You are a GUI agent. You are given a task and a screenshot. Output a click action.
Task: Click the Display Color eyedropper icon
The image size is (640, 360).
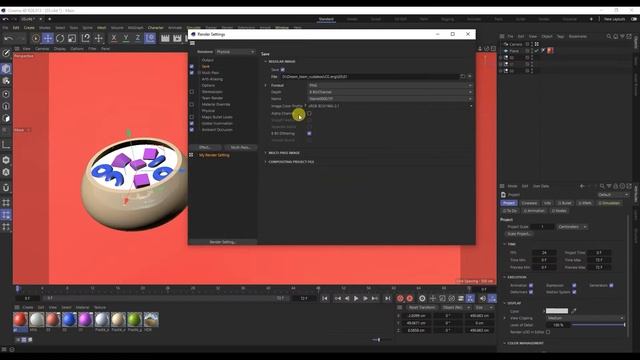click(573, 311)
